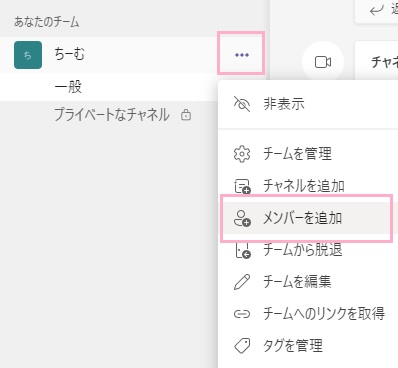Open the プライベートなチャネル channel
Screen dimensions: 398x368
coord(112,115)
